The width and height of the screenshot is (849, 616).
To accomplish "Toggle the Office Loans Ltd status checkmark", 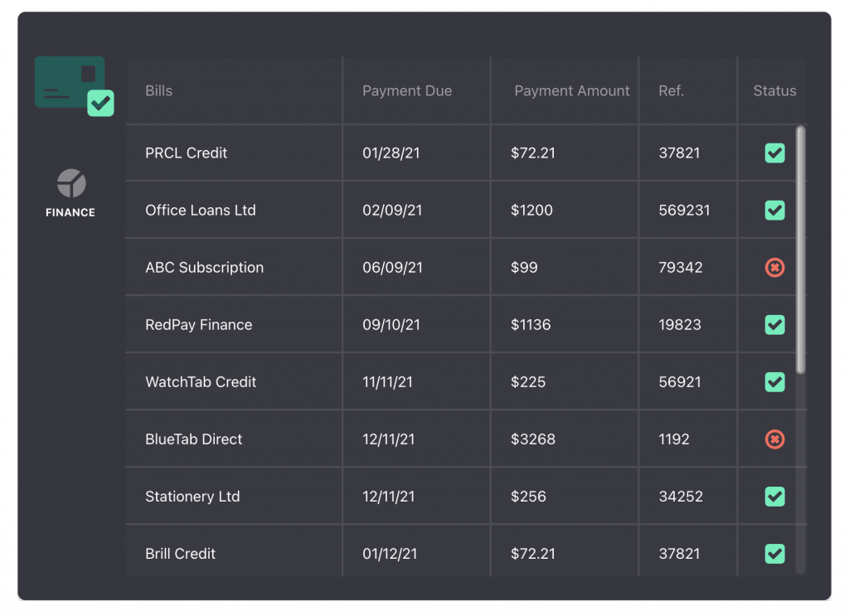I will pos(774,211).
